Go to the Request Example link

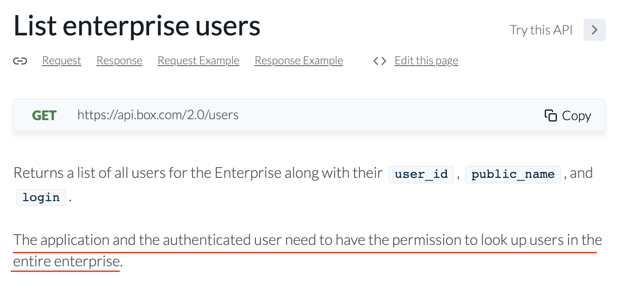point(199,61)
